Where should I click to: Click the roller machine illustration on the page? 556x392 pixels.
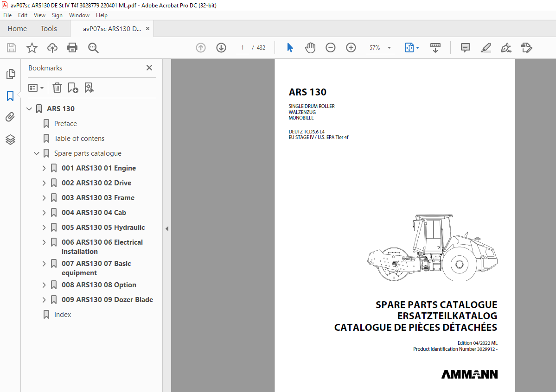click(x=432, y=247)
